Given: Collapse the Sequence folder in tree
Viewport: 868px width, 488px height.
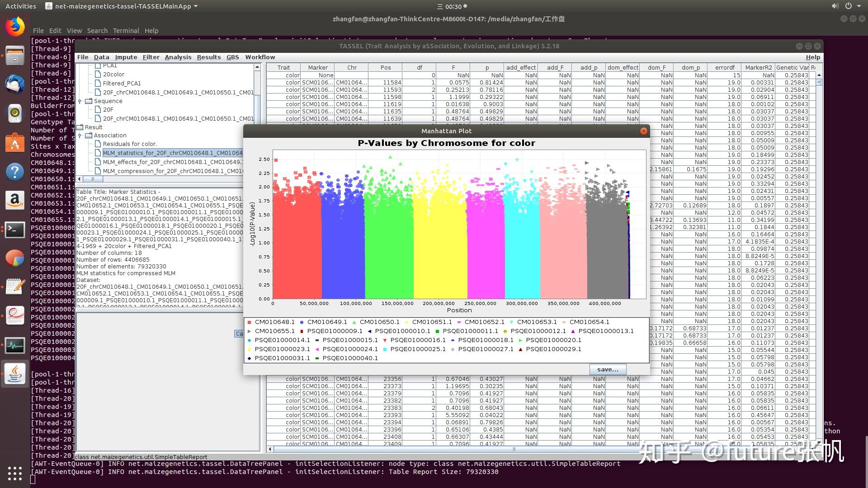Looking at the screenshot, I should click(x=80, y=101).
